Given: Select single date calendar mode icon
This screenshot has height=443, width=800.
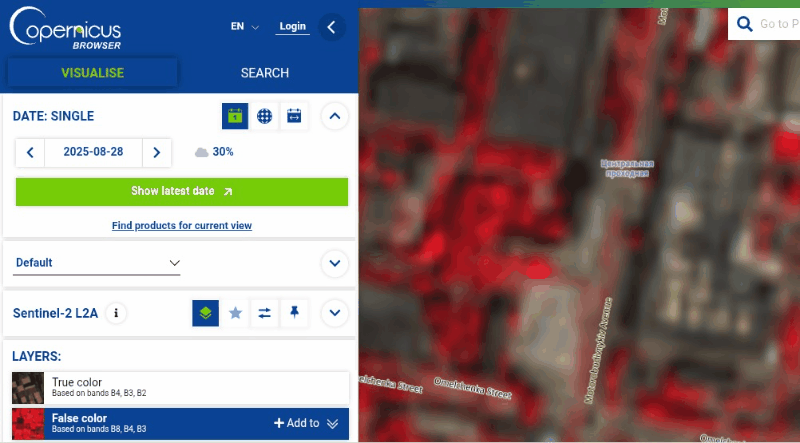Looking at the screenshot, I should [235, 116].
